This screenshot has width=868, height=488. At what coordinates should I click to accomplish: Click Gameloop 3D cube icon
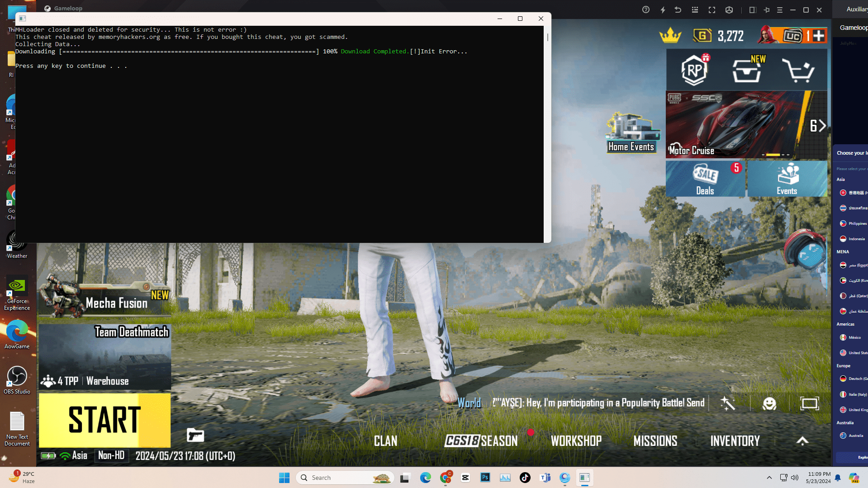[729, 9]
